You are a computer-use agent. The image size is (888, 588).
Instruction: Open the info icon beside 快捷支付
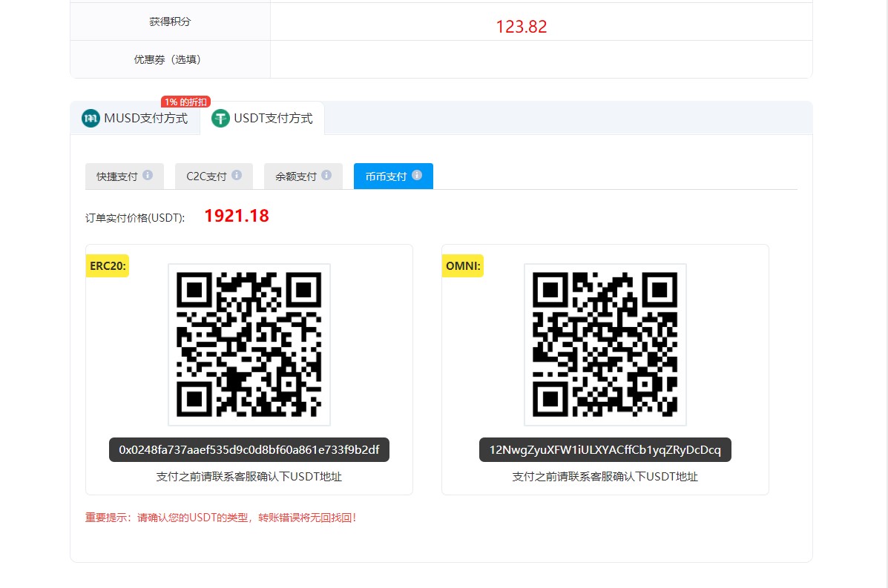148,176
